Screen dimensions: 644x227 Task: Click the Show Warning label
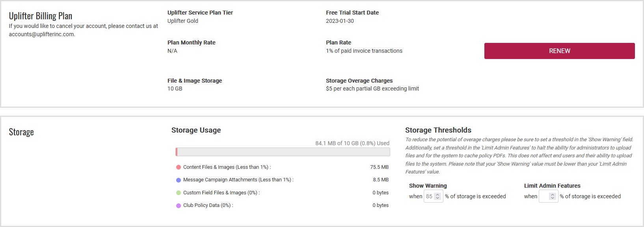tap(428, 186)
